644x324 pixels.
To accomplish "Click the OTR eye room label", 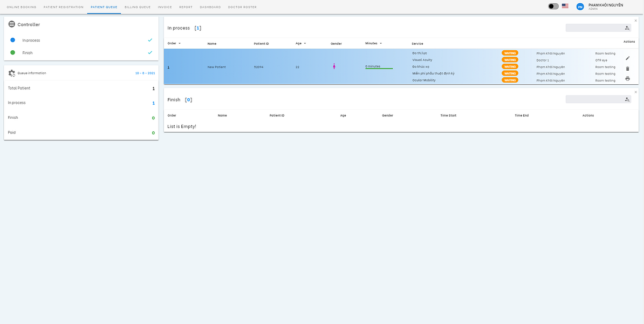I will 601,60.
